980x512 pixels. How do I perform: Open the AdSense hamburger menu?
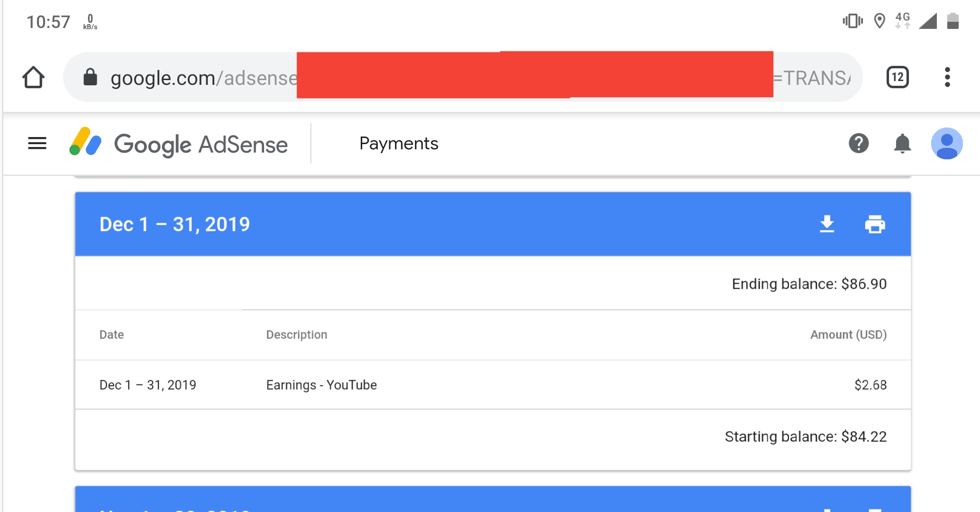[37, 143]
